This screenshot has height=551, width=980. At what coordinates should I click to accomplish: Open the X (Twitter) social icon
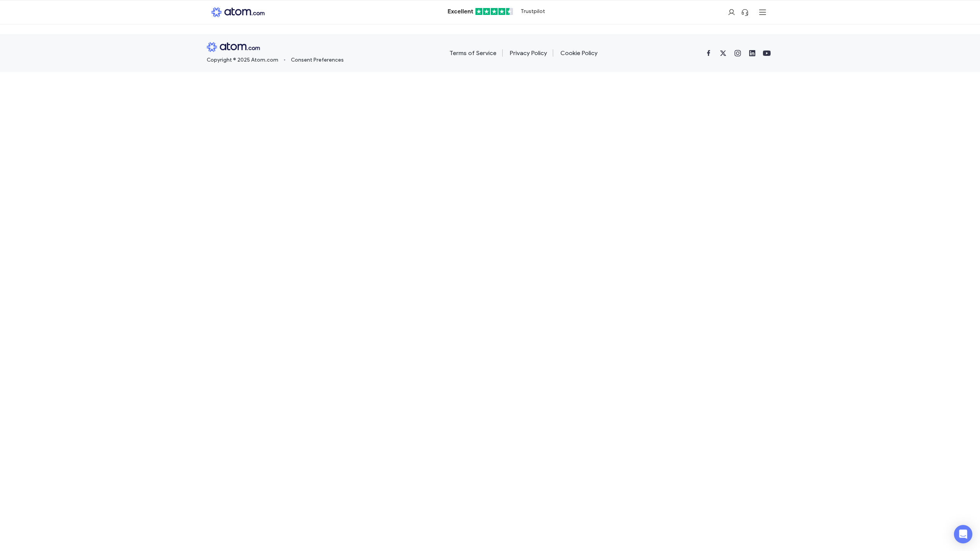click(x=723, y=53)
